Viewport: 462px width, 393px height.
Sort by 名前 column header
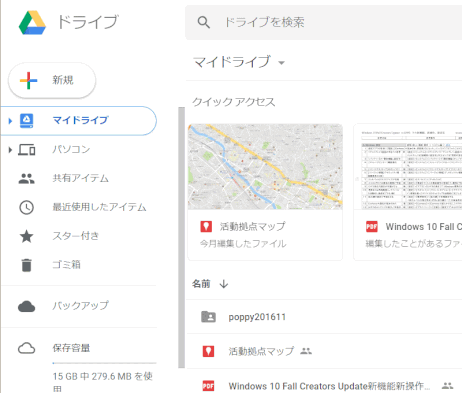click(x=201, y=284)
